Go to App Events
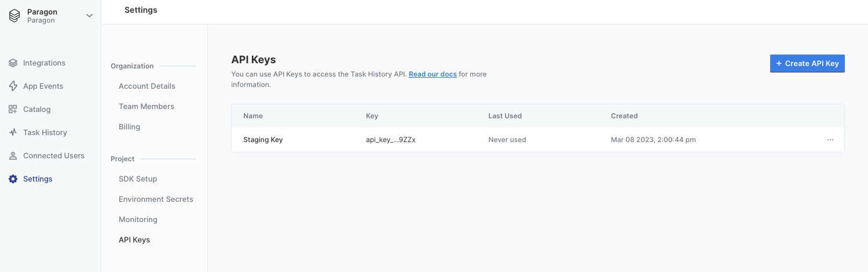 click(x=43, y=86)
